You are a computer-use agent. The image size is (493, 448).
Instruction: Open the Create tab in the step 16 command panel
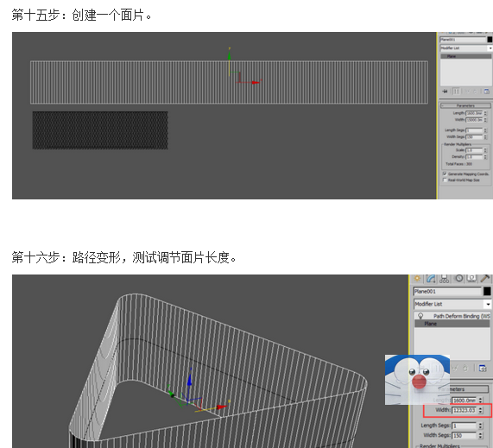pyautogui.click(x=417, y=279)
